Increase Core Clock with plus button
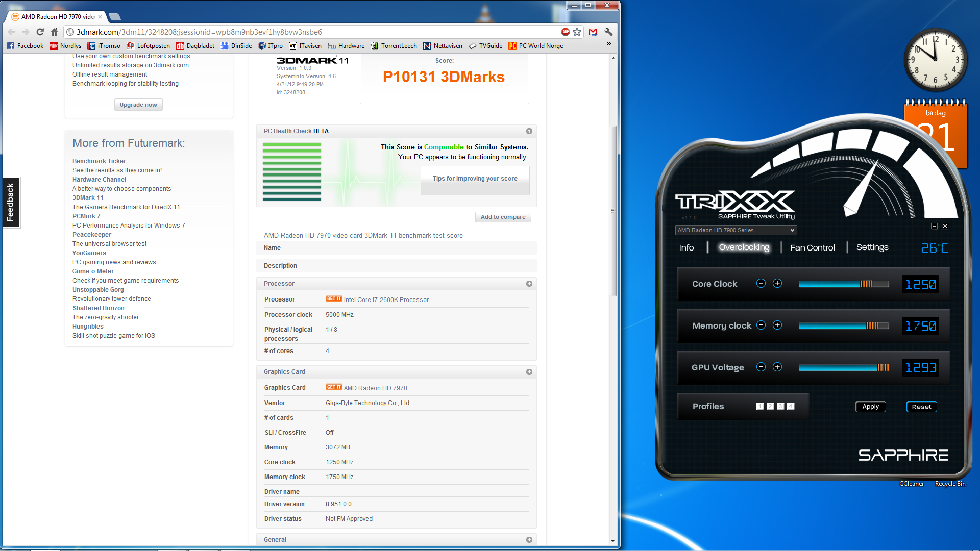This screenshot has height=551, width=980. 777,283
